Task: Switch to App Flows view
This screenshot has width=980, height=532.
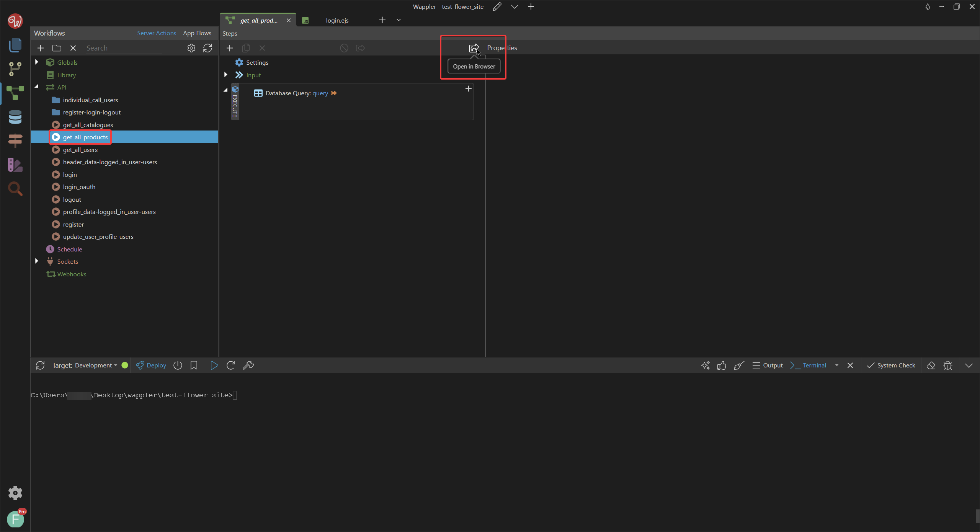Action: click(198, 33)
